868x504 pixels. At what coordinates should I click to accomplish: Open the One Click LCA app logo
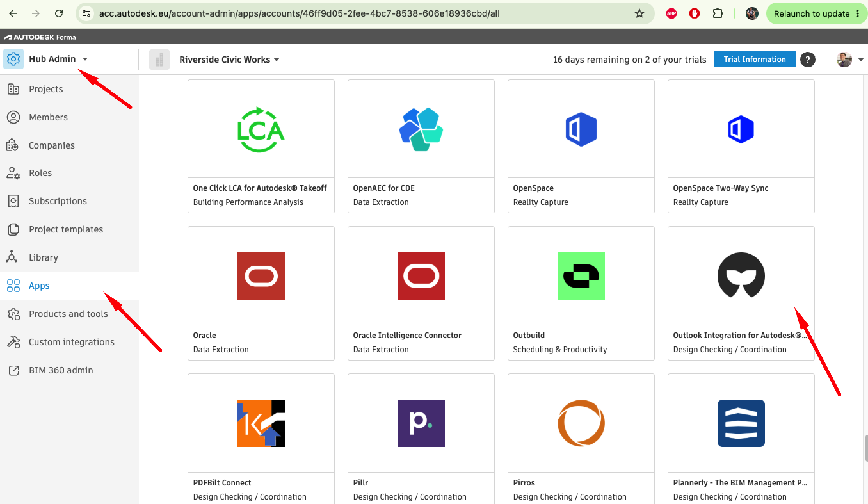coord(261,129)
